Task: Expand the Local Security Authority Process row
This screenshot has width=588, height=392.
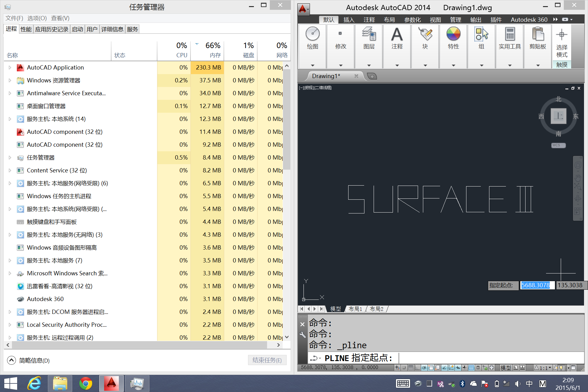Action: (x=10, y=325)
